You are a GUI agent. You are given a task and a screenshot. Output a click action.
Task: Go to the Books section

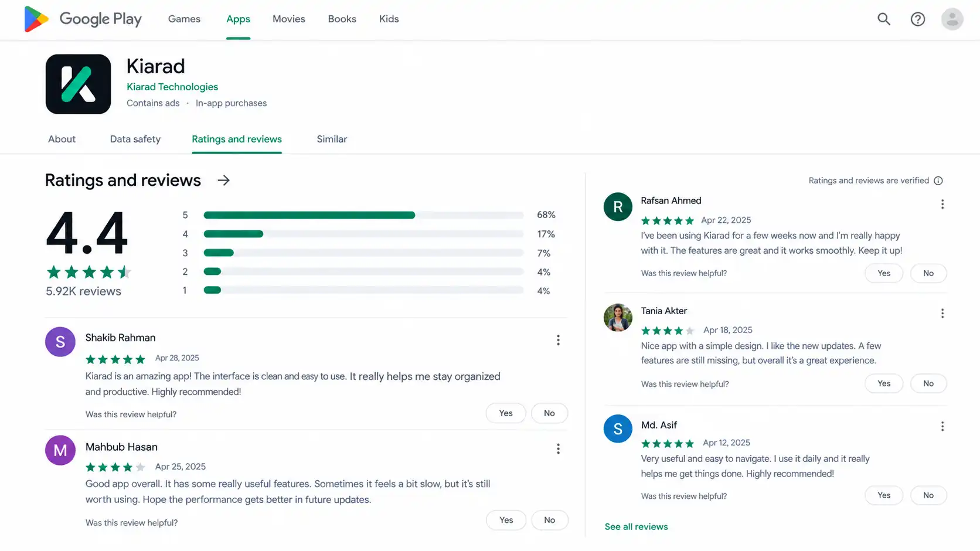tap(342, 19)
